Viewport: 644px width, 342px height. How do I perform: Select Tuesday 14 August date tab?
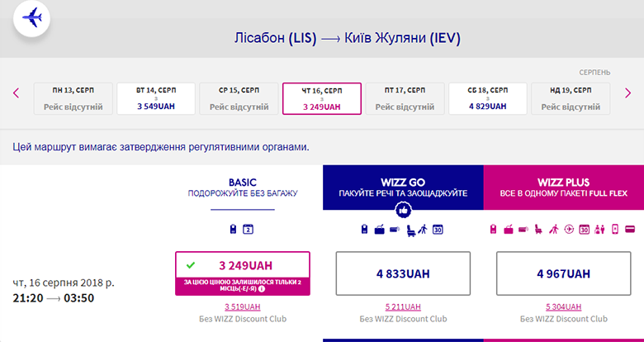(x=156, y=98)
